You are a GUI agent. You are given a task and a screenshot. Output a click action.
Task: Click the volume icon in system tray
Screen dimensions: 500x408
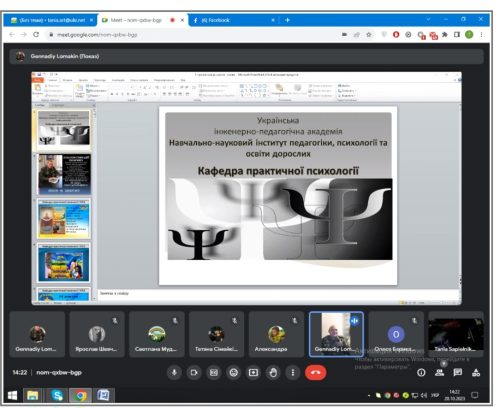424,396
